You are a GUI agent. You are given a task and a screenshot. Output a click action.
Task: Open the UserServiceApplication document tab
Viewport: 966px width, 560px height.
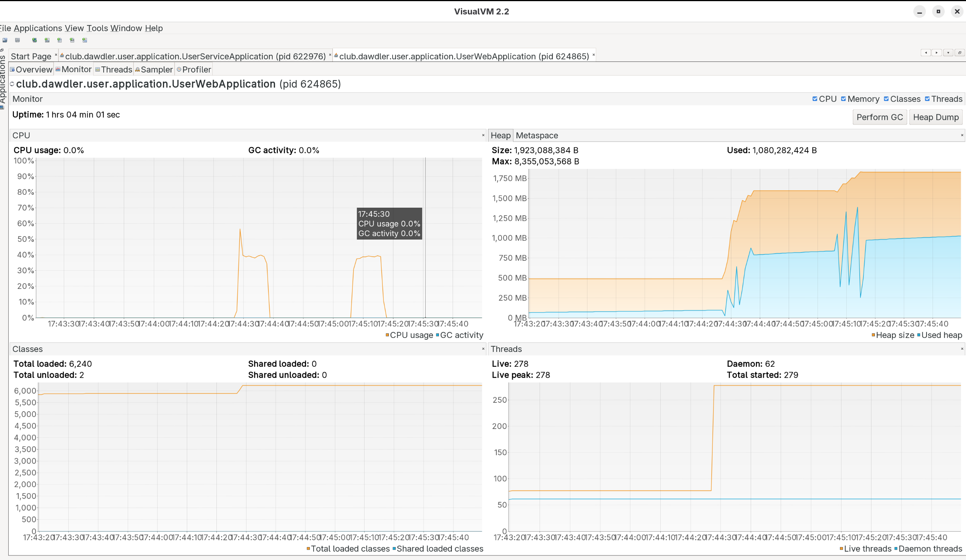coord(195,56)
